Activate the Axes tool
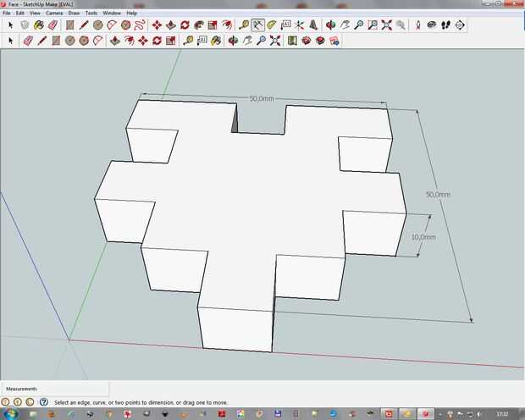 (x=299, y=25)
